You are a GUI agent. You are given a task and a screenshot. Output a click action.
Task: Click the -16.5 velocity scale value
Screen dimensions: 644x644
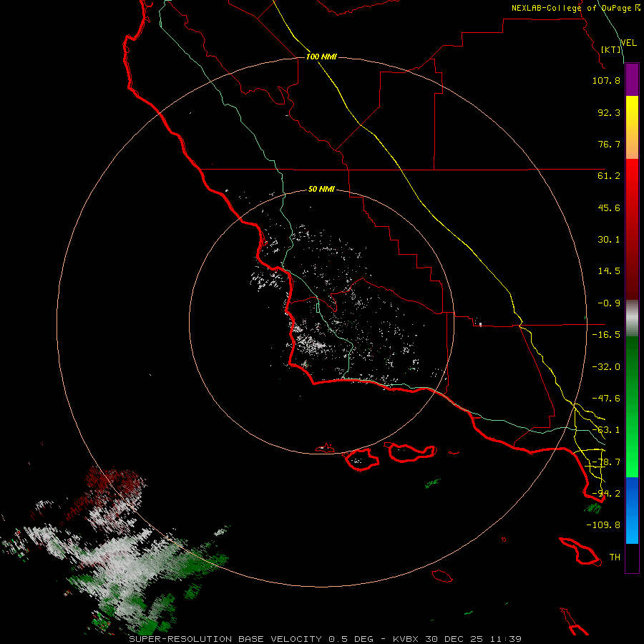[606, 335]
